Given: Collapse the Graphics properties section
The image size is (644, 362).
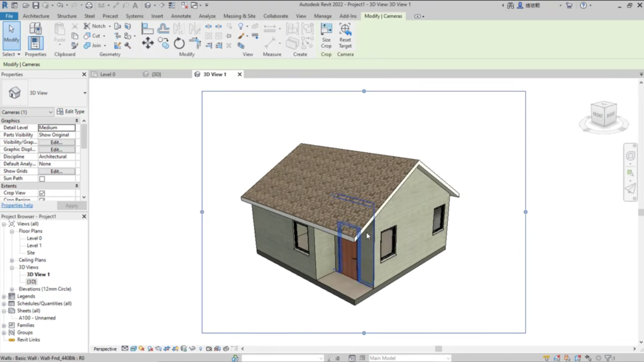Looking at the screenshot, I should click(x=76, y=121).
